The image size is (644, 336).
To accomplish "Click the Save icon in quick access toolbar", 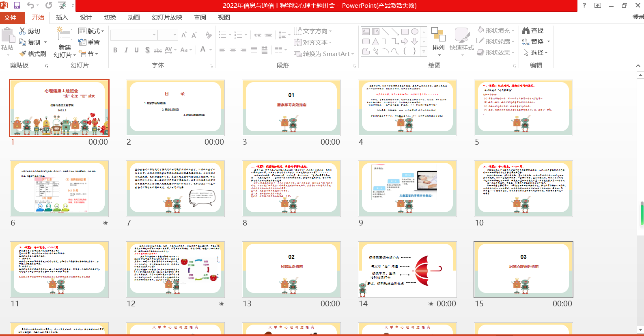I will (x=17, y=5).
